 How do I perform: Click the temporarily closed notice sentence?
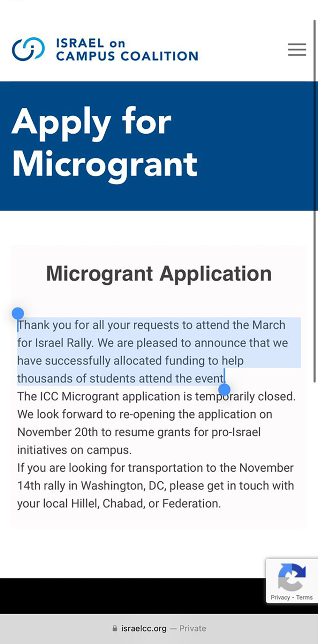coord(156,396)
